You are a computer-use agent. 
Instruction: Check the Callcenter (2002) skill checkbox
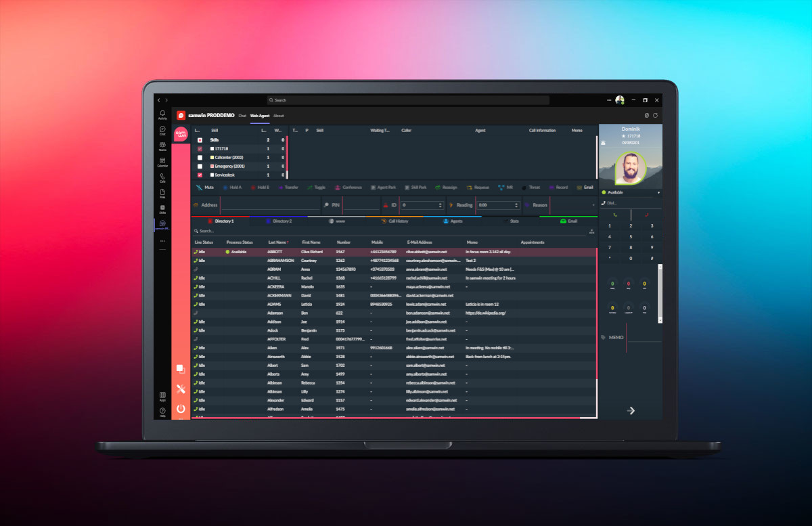click(200, 157)
